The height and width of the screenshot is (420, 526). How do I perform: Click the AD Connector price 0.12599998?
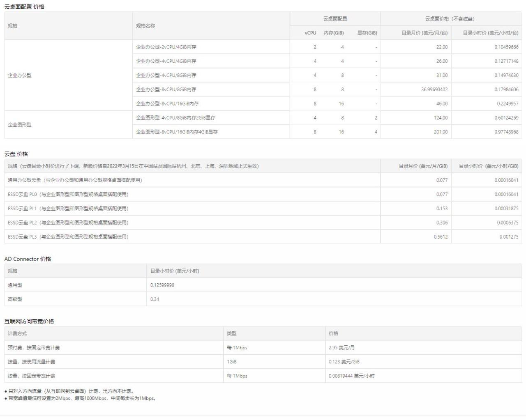point(162,285)
